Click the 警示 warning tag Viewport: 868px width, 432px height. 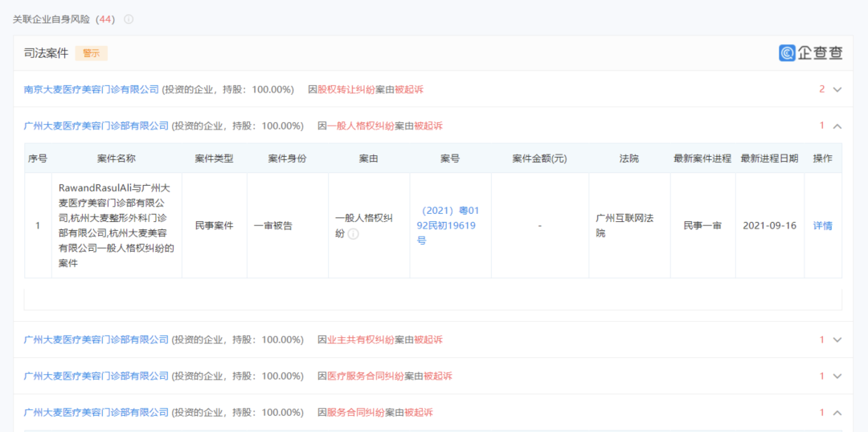coord(92,53)
